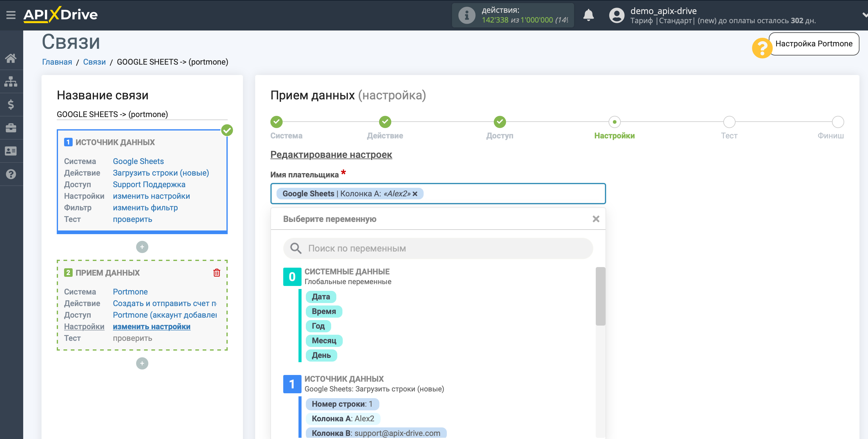Select the Месяц variable
The image size is (868, 439).
click(324, 341)
